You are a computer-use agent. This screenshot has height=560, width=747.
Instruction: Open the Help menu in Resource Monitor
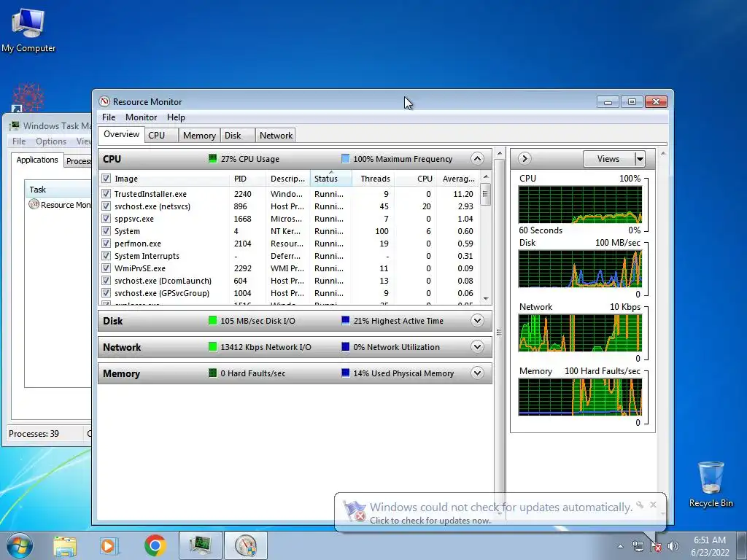176,117
